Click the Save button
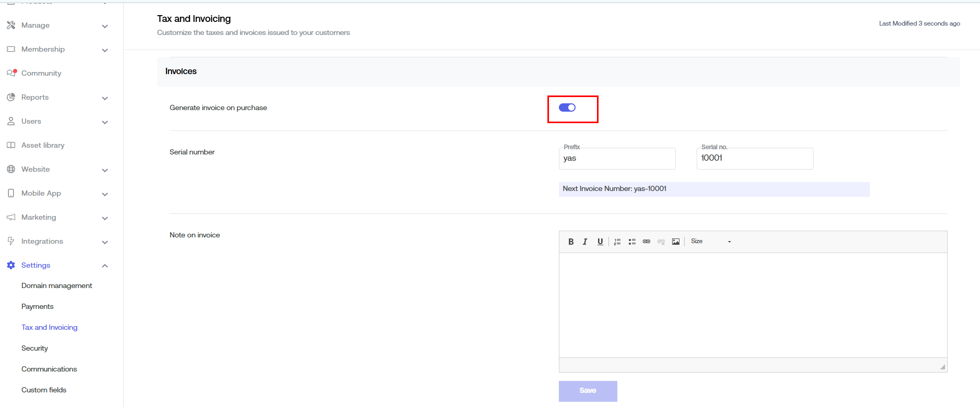Viewport: 980px width, 407px height. (x=588, y=391)
